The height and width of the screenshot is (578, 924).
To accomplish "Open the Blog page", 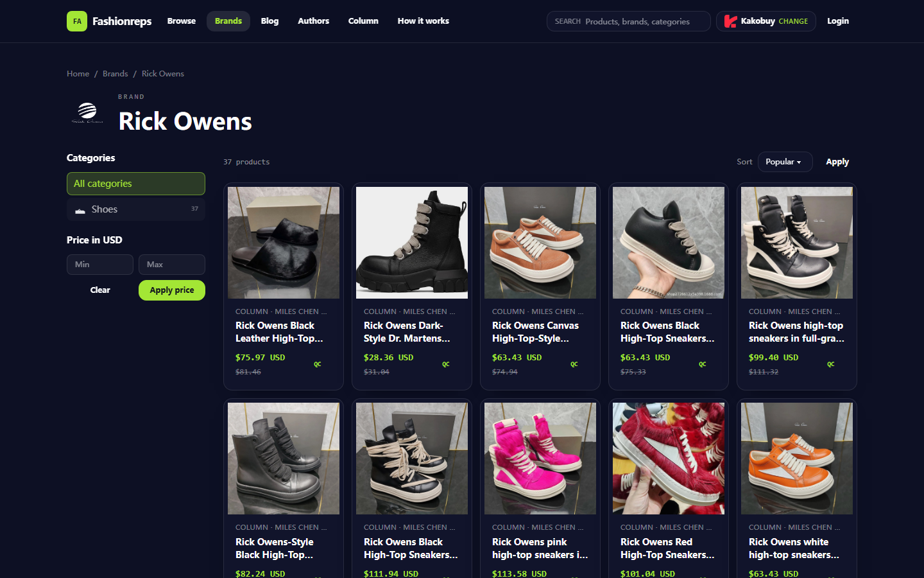I will [269, 21].
